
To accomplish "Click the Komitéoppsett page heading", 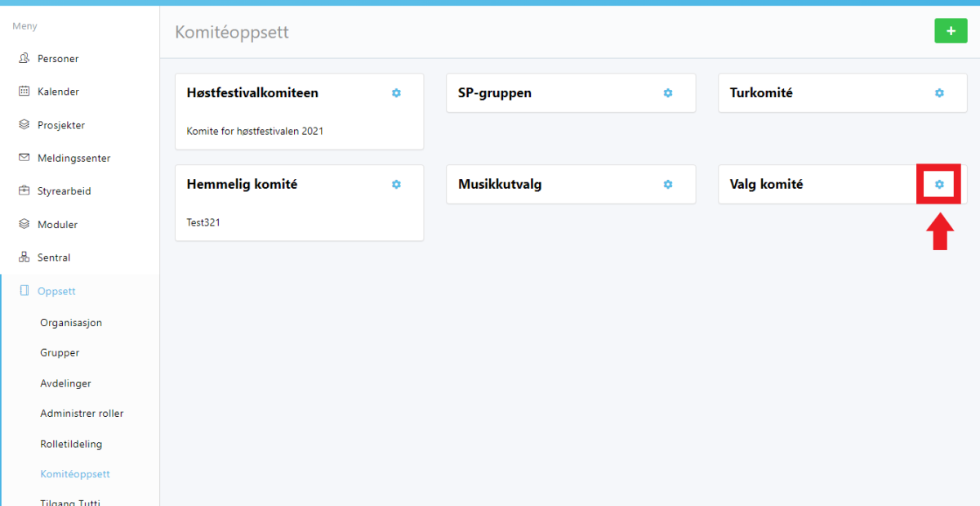I will [232, 33].
